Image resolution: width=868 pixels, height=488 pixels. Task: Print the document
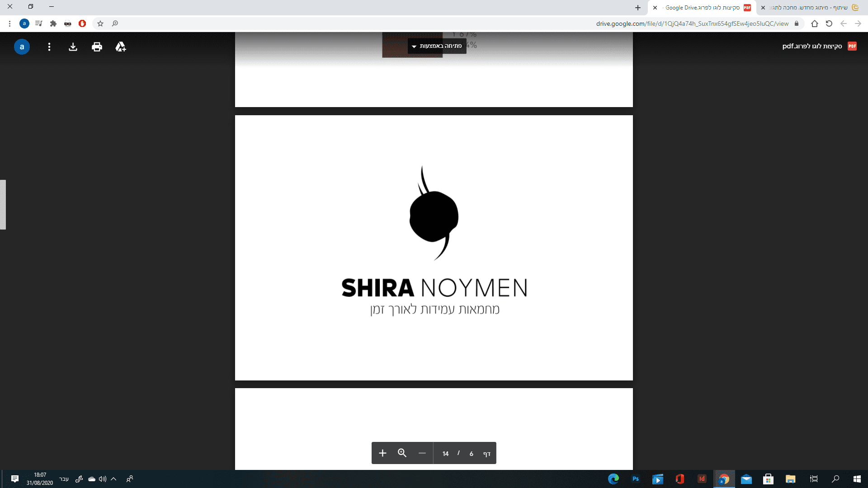(97, 47)
